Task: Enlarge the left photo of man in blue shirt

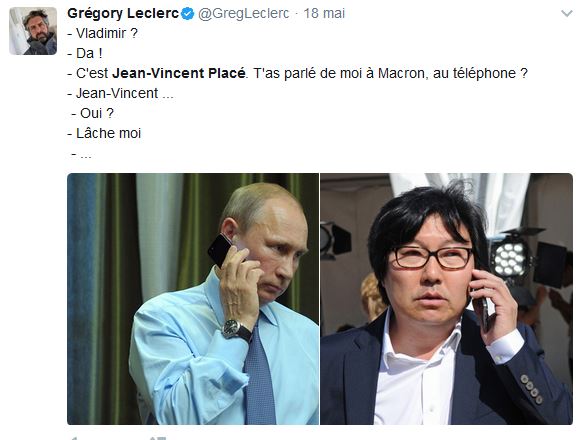Action: tap(193, 299)
